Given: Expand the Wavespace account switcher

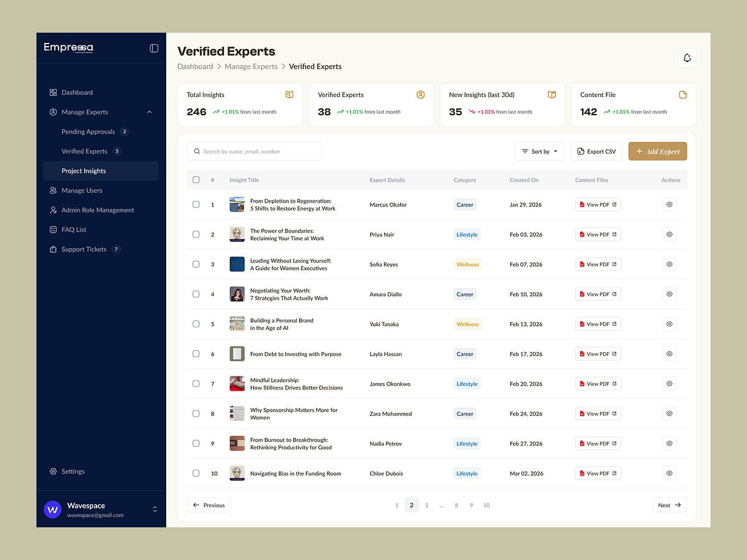Looking at the screenshot, I should (154, 510).
